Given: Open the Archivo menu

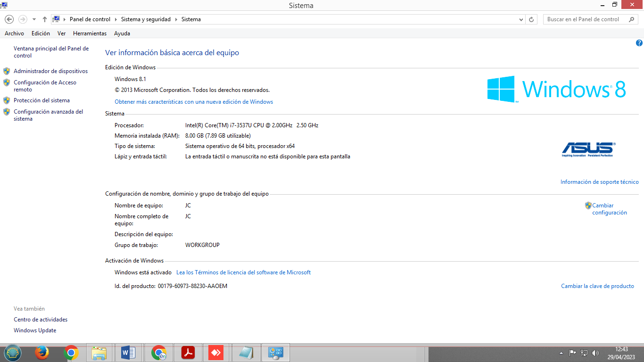Looking at the screenshot, I should point(14,33).
